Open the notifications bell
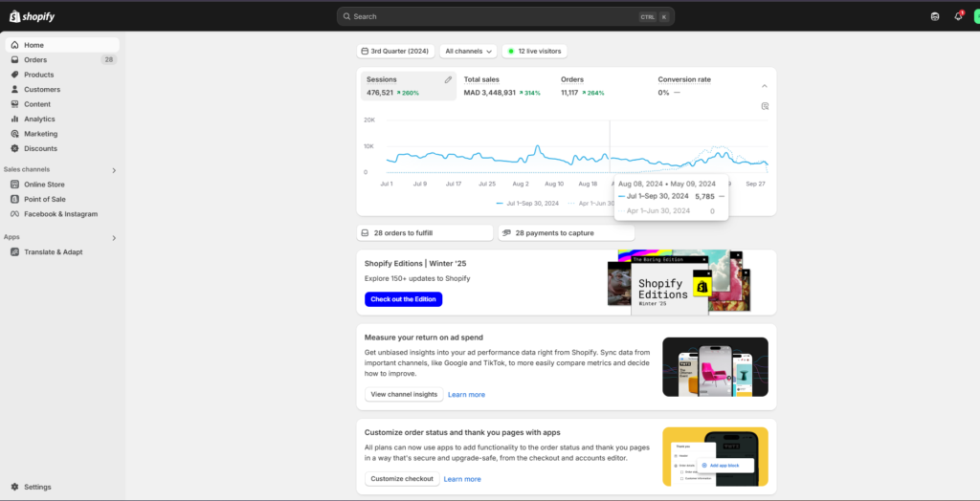Screen dimensions: 980x501 958,17
